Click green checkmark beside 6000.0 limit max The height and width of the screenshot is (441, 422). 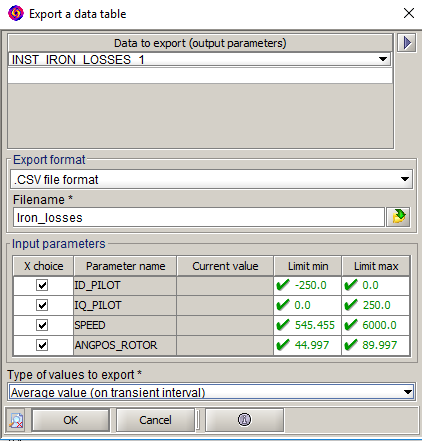[351, 325]
